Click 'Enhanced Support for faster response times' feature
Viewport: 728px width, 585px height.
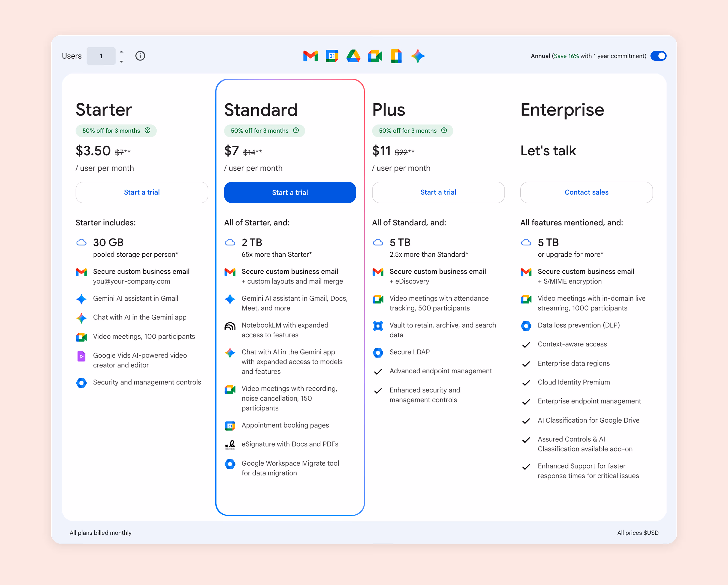pos(588,471)
